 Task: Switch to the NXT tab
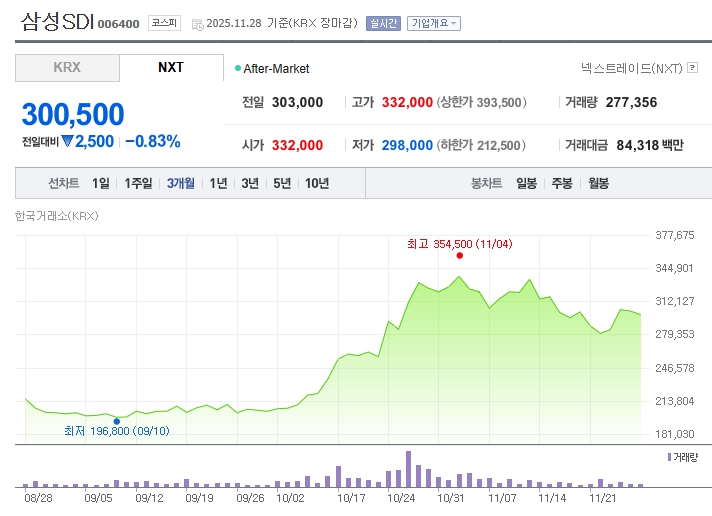[171, 68]
